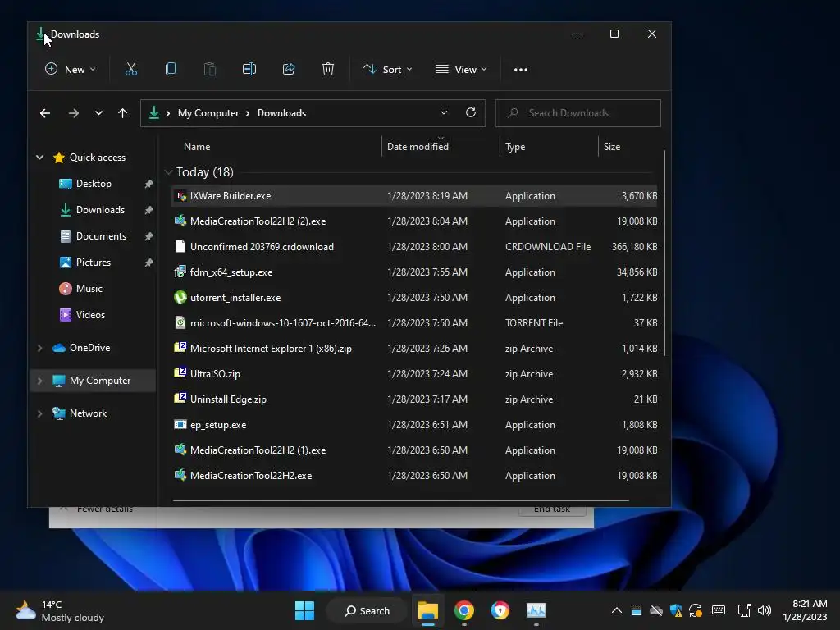Show hidden icons in system tray
This screenshot has width=840, height=630.
coord(617,610)
